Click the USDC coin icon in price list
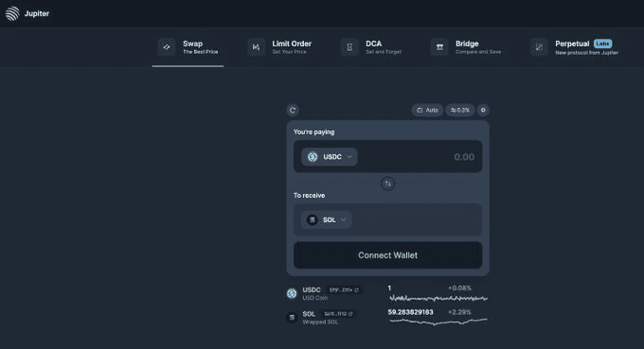The image size is (644, 349). (x=292, y=293)
